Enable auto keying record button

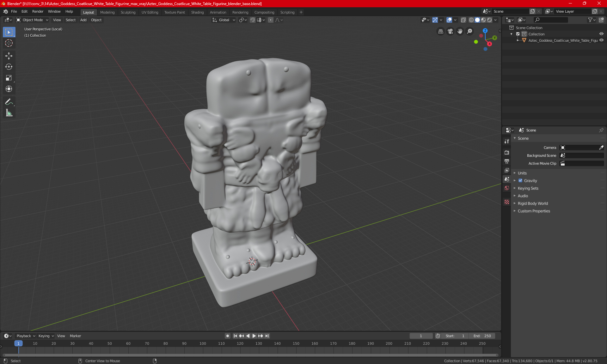point(227,336)
